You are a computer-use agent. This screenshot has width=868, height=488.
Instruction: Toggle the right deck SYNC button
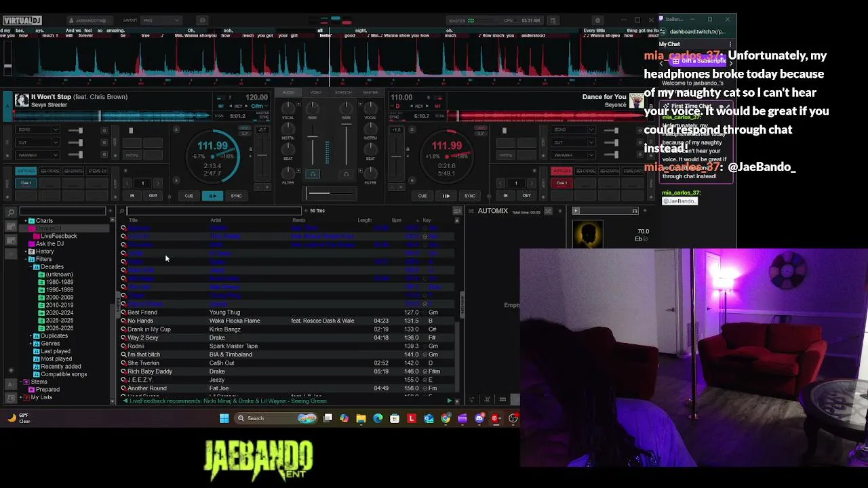(x=469, y=196)
